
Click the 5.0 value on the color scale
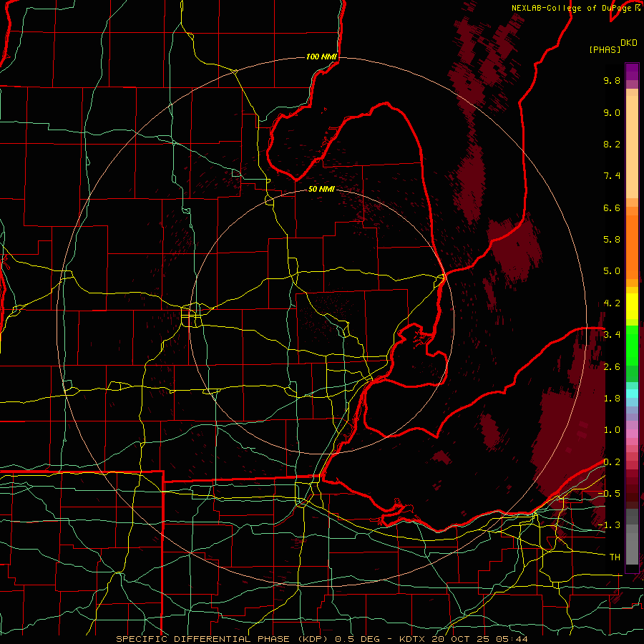(x=612, y=271)
